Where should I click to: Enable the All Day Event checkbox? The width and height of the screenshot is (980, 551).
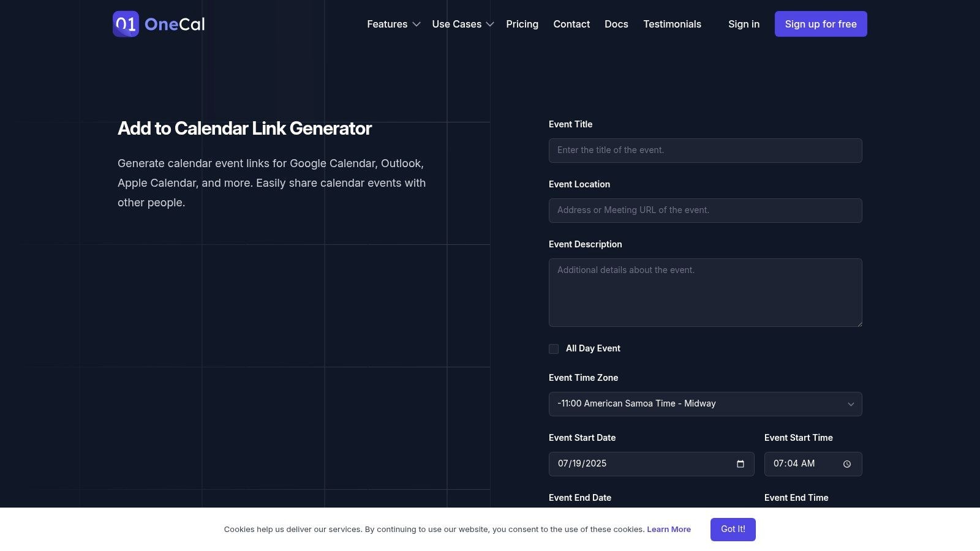[x=554, y=349]
